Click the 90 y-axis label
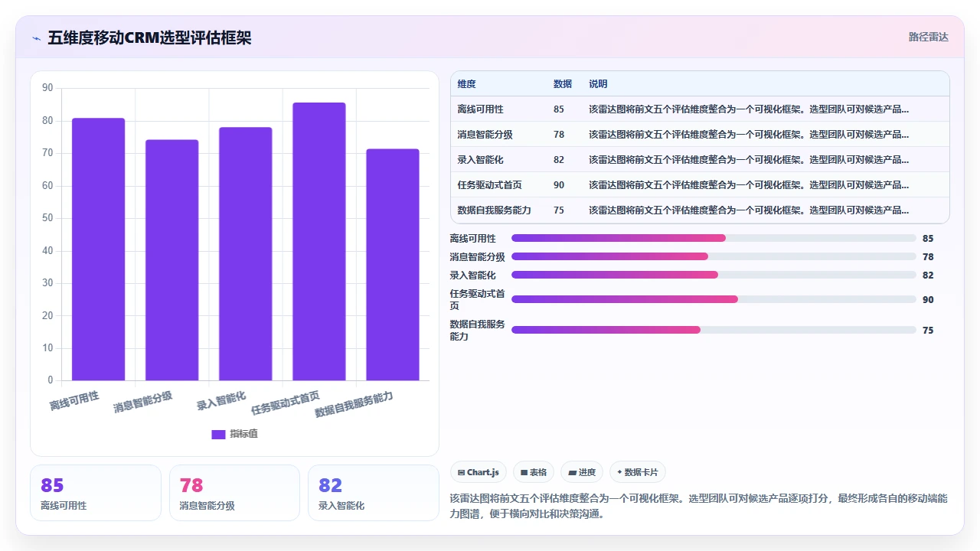The width and height of the screenshot is (980, 551). tap(47, 88)
